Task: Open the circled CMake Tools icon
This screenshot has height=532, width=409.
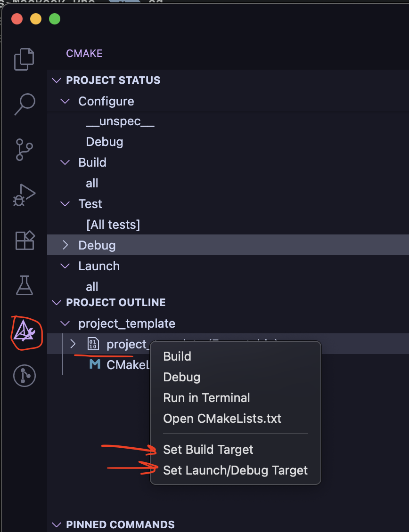Action: coord(24,332)
